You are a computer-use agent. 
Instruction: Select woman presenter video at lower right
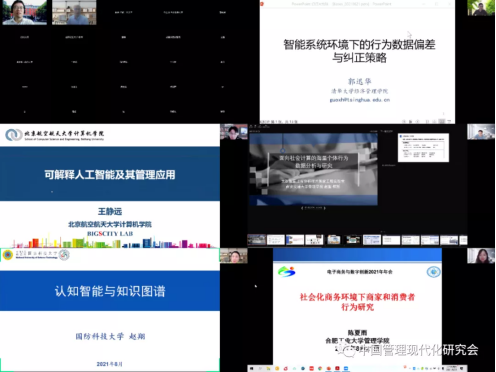point(481,256)
